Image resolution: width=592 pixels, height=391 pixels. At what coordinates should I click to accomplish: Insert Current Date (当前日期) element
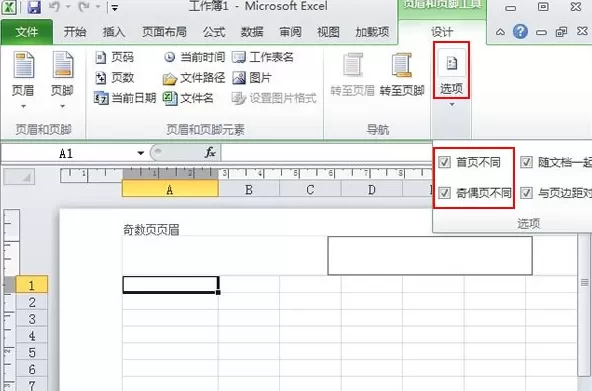(125, 98)
